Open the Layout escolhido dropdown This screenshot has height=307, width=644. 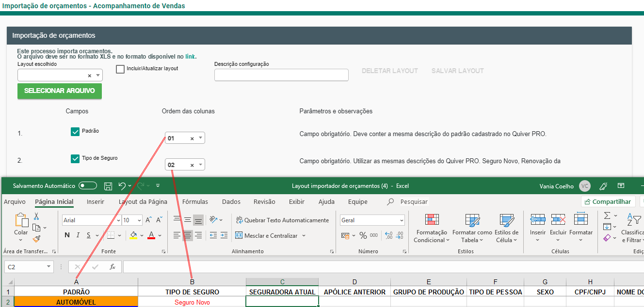[98, 76]
